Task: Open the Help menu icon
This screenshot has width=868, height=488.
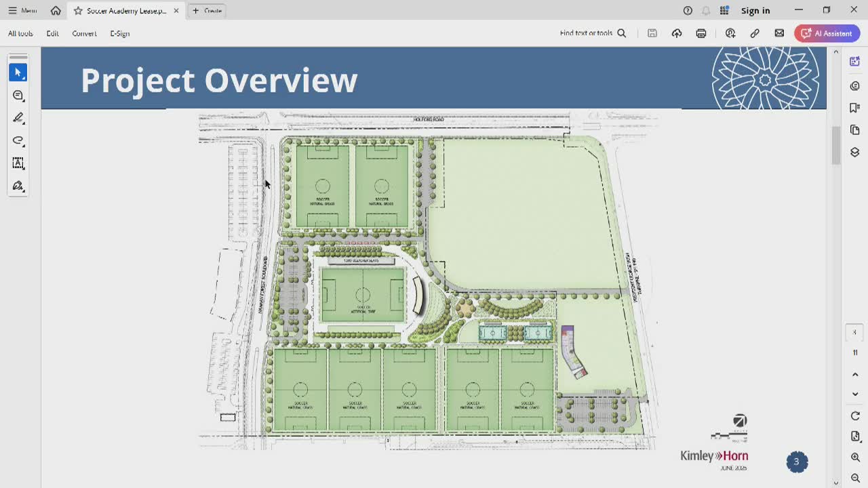Action: [x=688, y=11]
